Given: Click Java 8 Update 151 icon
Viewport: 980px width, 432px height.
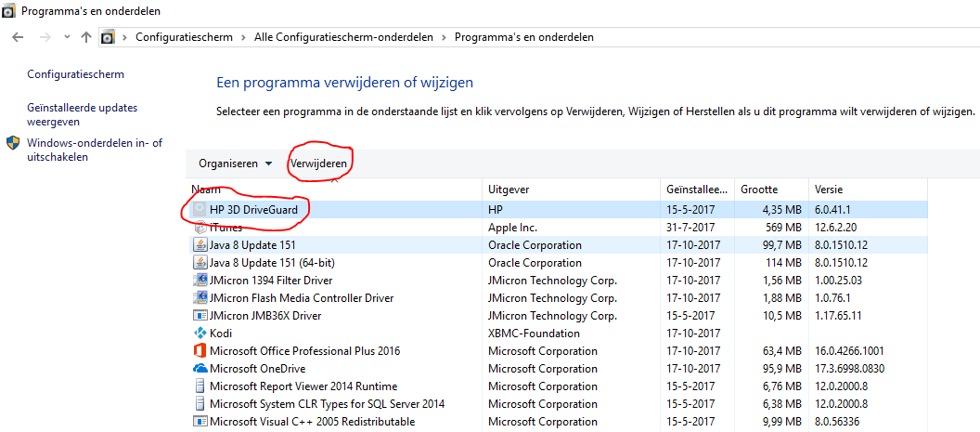Looking at the screenshot, I should pyautogui.click(x=200, y=245).
